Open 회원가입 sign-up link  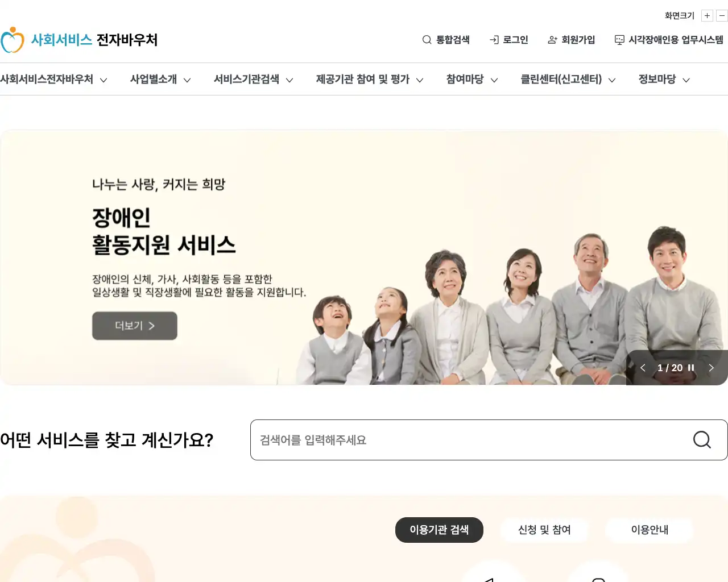click(571, 40)
